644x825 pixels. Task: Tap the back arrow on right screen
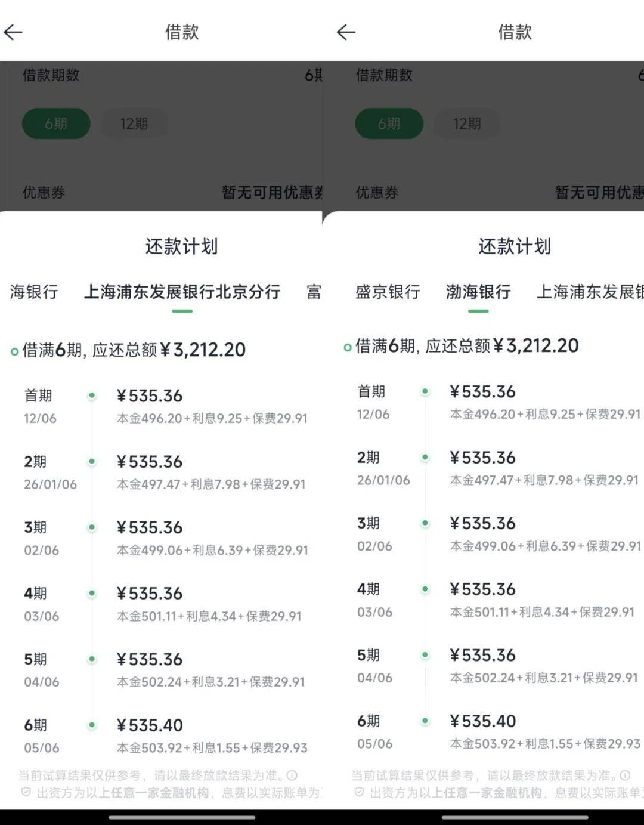[x=346, y=32]
